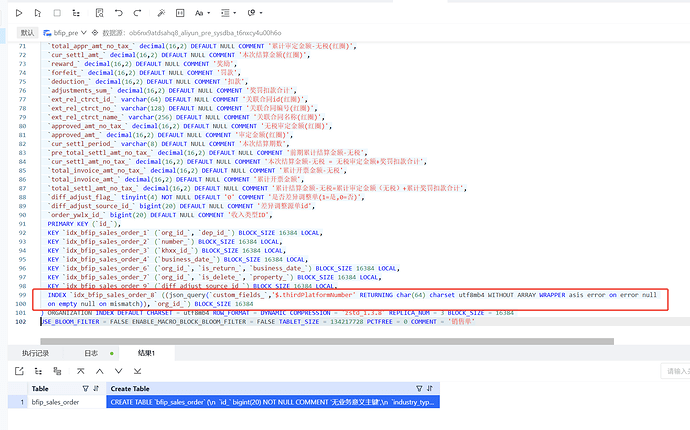Export the result set icon
The height and width of the screenshot is (430, 690).
coord(19,371)
